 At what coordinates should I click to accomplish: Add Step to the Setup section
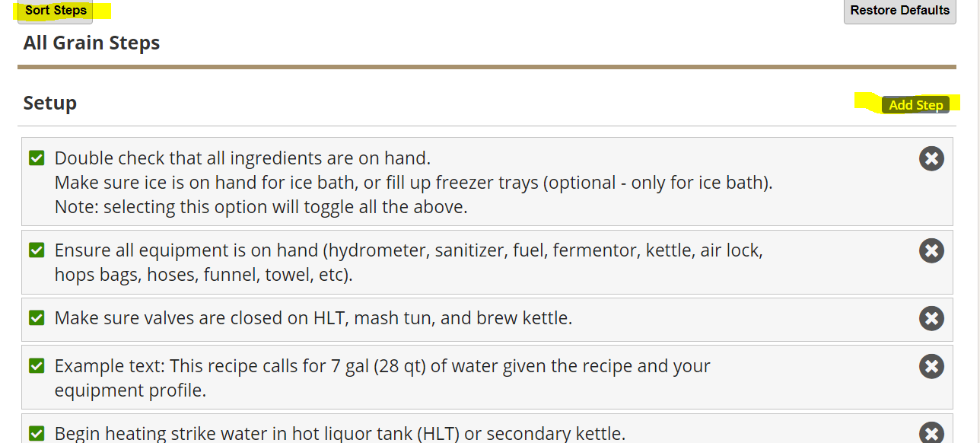click(915, 105)
